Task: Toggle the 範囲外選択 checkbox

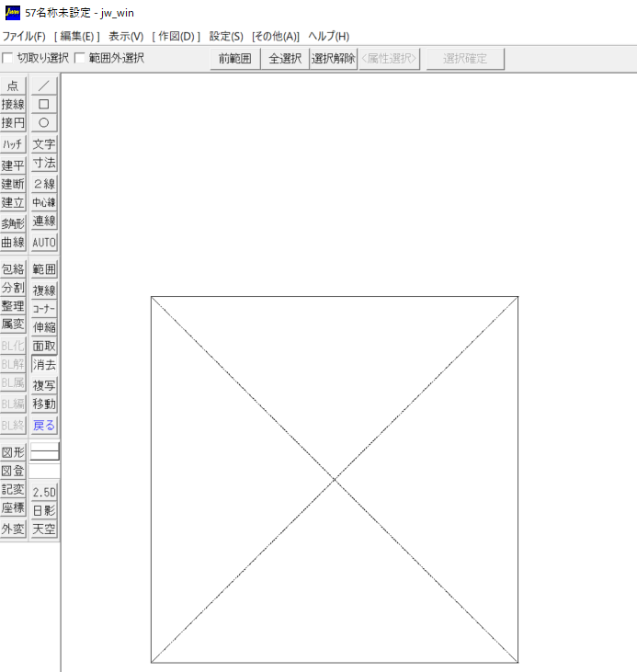Action: (x=80, y=58)
